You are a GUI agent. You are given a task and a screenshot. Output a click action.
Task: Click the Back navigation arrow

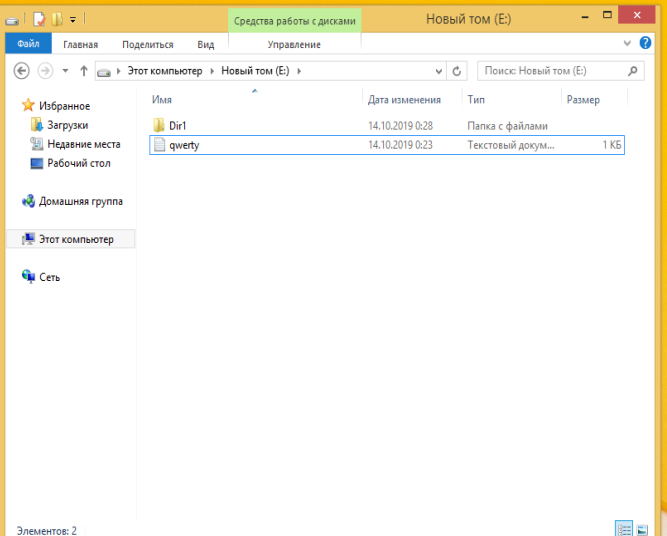coord(22,71)
